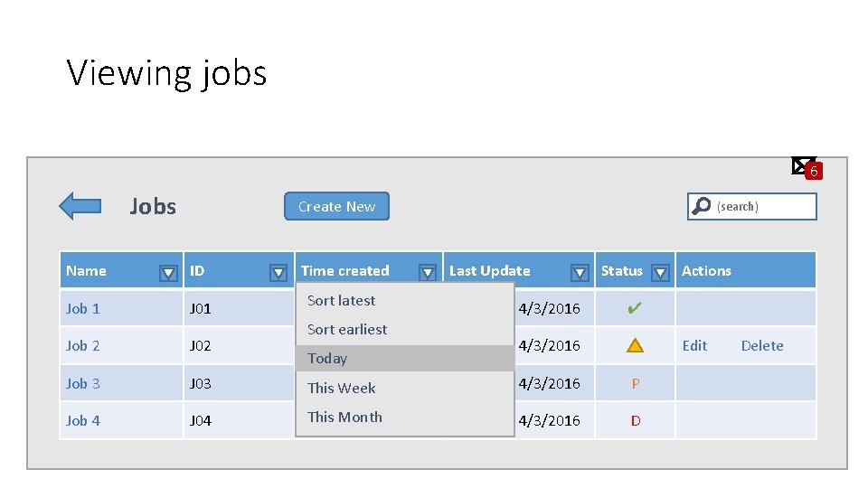Open the mail notification icon
Screen dimensions: 868x488
click(801, 165)
